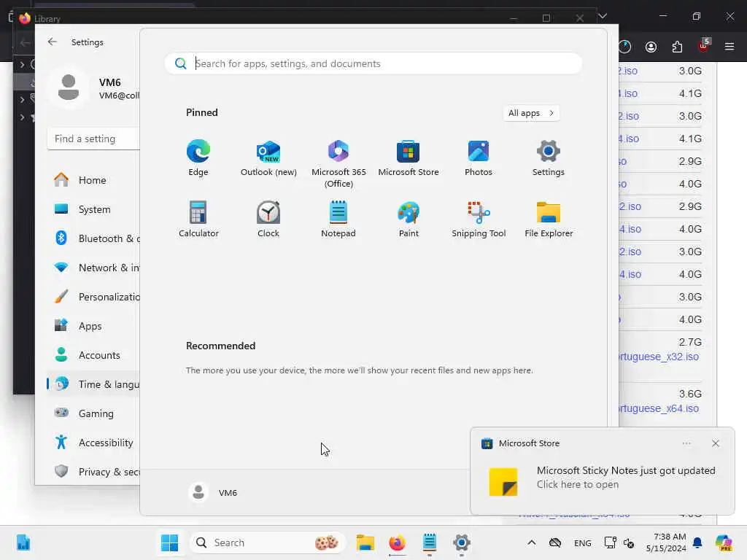Viewport: 747px width, 560px height.
Task: Open the notification bell in the tray
Action: pos(697,542)
